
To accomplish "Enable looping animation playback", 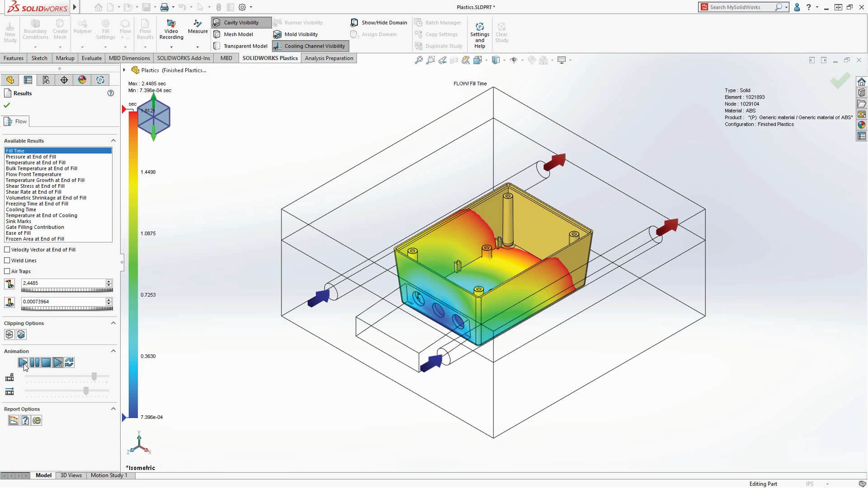I will [x=70, y=363].
